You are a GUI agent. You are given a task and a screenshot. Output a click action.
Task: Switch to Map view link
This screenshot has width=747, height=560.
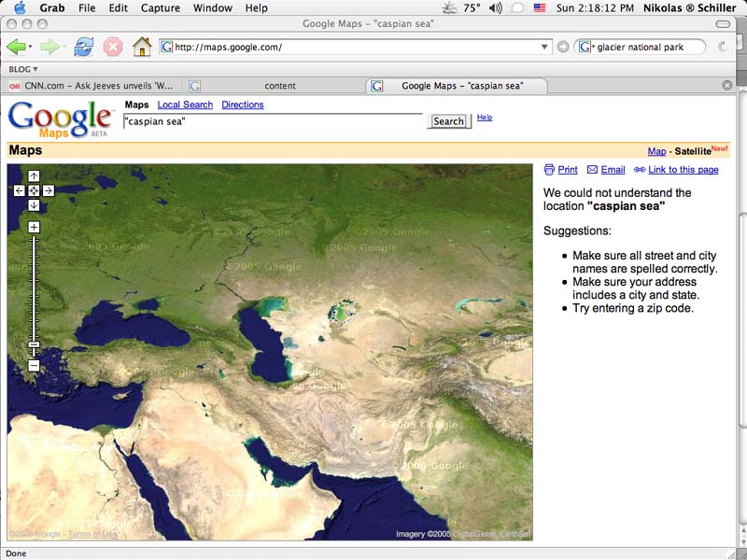click(x=656, y=151)
